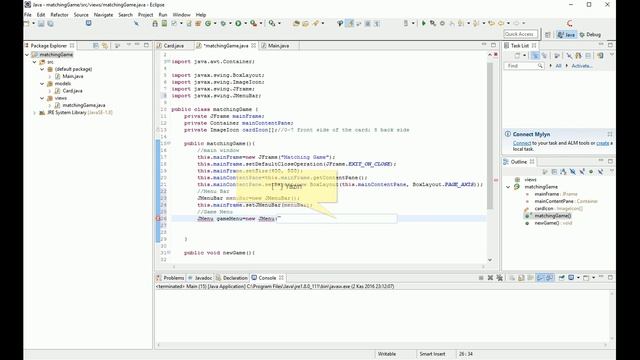Toggle Scheduled view in Task List toolbar
The image size is (640, 360).
544,56
